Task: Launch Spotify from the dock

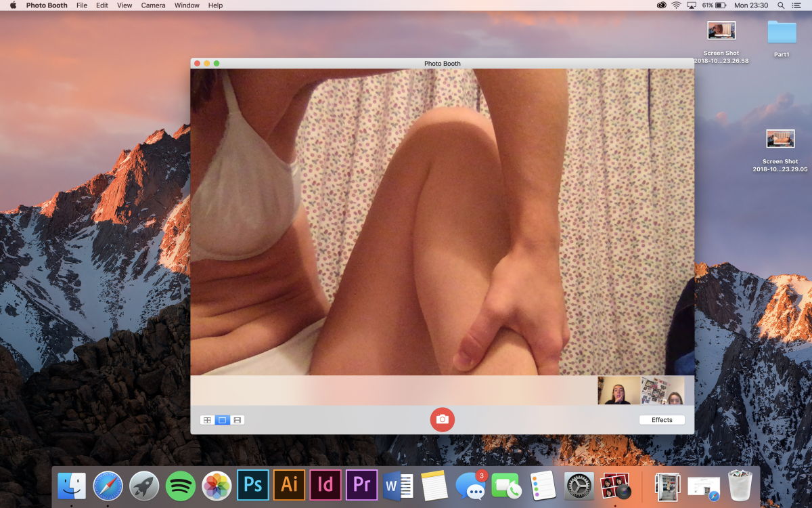Action: [181, 486]
